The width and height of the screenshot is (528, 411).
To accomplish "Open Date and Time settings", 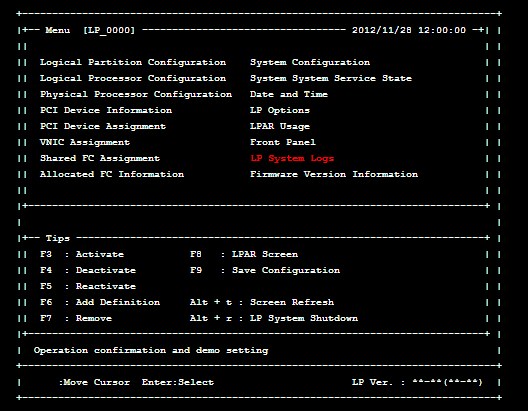I will tap(289, 95).
